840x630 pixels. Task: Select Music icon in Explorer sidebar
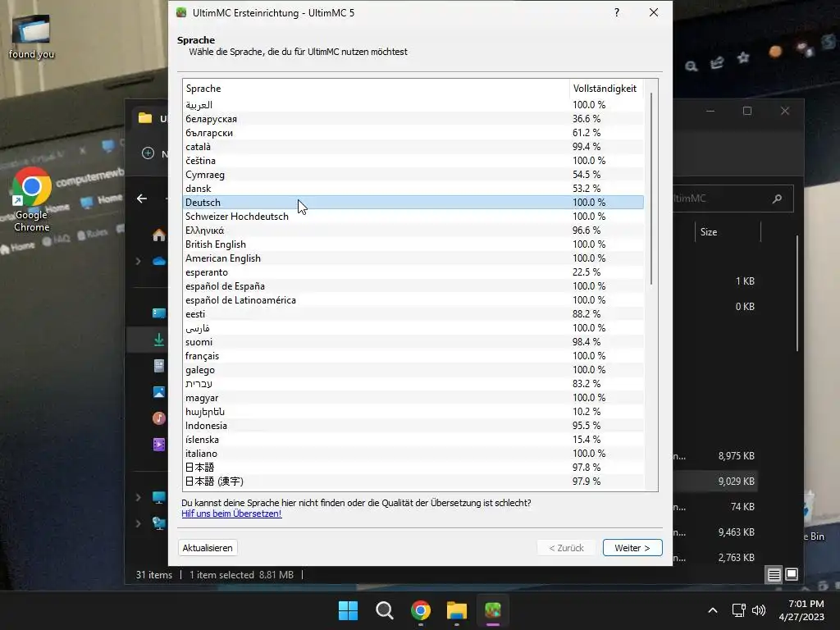[158, 418]
